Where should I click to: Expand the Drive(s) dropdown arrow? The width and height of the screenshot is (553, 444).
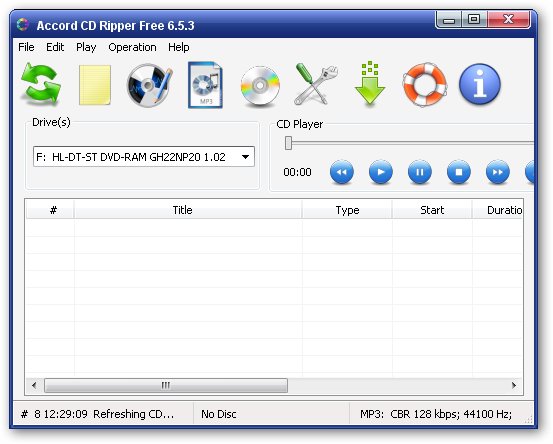[x=245, y=157]
